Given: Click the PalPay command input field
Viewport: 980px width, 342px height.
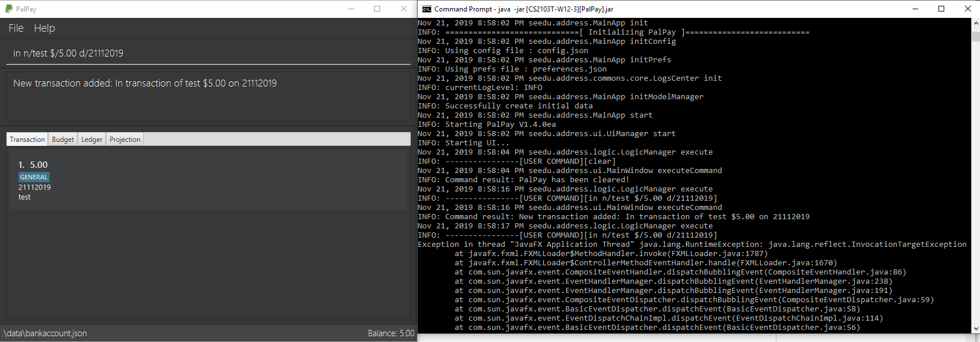Looking at the screenshot, I should click(208, 53).
